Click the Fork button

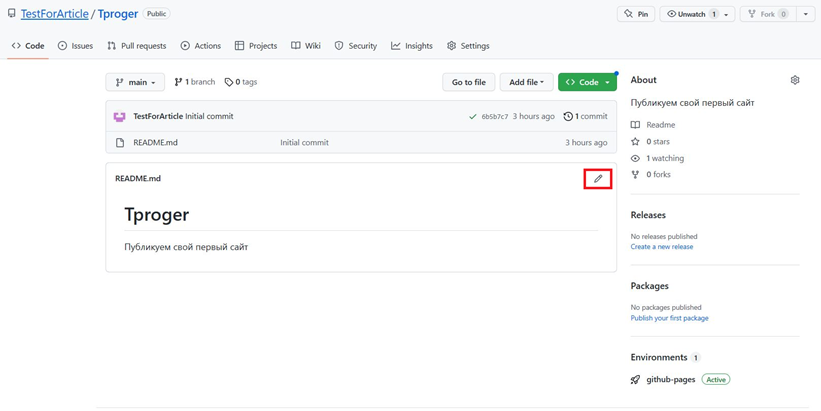click(768, 14)
